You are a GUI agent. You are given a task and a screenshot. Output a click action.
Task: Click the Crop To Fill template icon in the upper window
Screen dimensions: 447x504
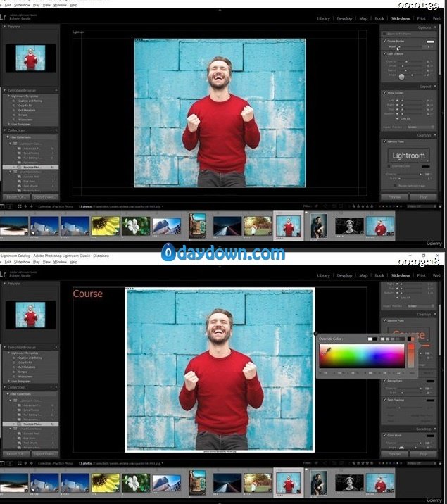click(14, 106)
